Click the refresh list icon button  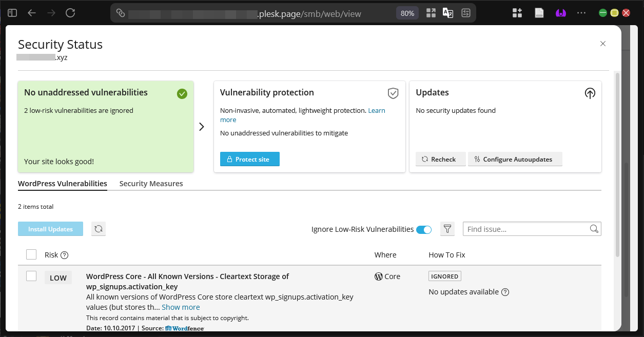pyautogui.click(x=99, y=229)
